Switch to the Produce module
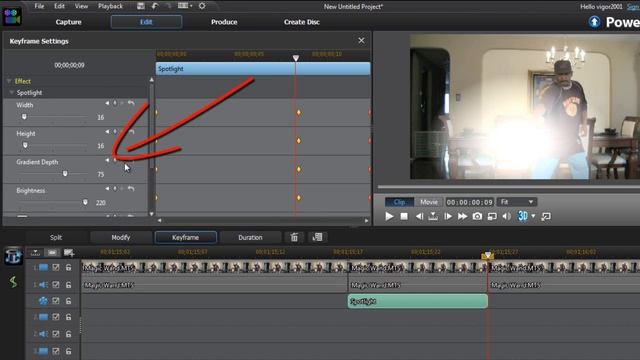Screen dimensions: 640x360 click(224, 22)
